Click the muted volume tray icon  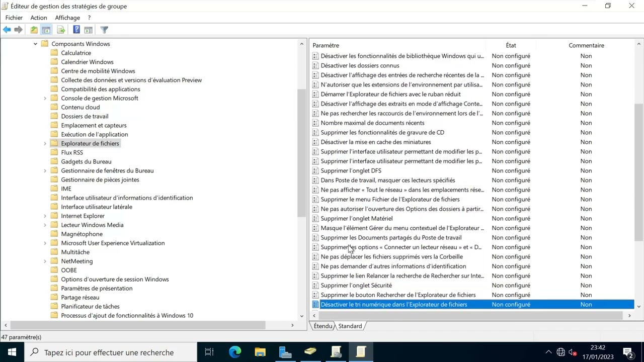pos(573,352)
